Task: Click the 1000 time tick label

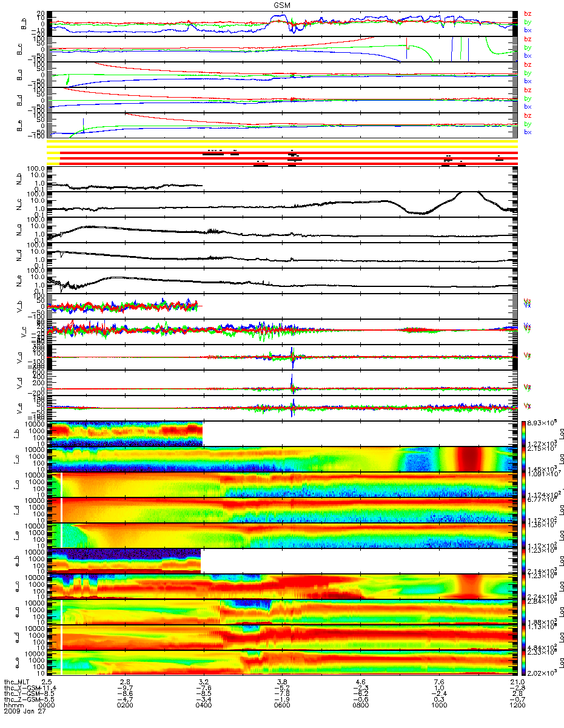Action: pyautogui.click(x=438, y=706)
